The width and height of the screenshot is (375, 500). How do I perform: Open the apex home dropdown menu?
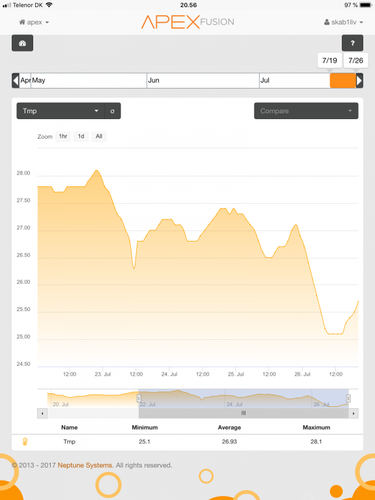click(x=34, y=22)
